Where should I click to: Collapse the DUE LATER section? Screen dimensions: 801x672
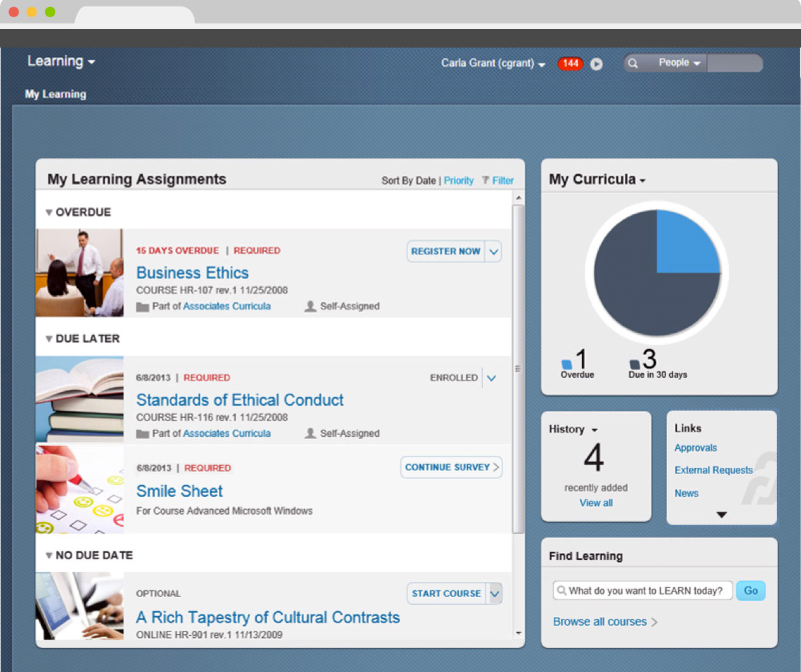[49, 339]
